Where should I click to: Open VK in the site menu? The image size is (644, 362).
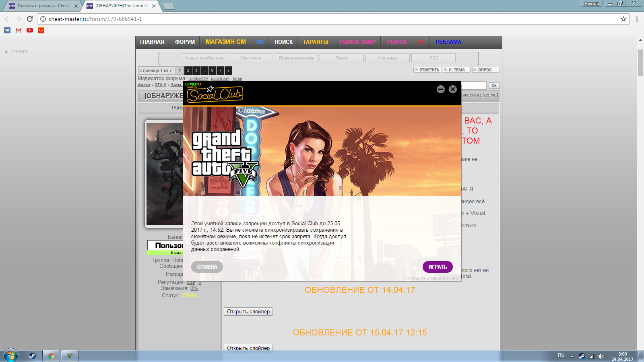pos(260,42)
